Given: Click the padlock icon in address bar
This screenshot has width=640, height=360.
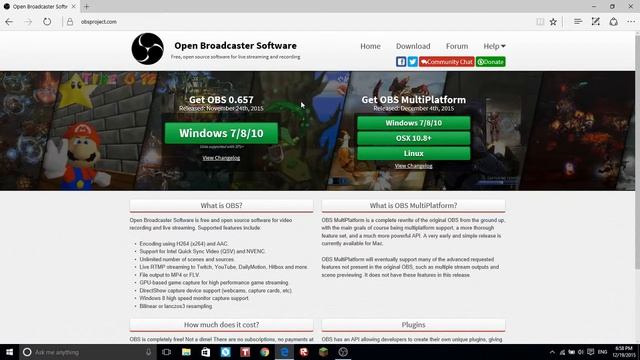Looking at the screenshot, I should (x=70, y=22).
